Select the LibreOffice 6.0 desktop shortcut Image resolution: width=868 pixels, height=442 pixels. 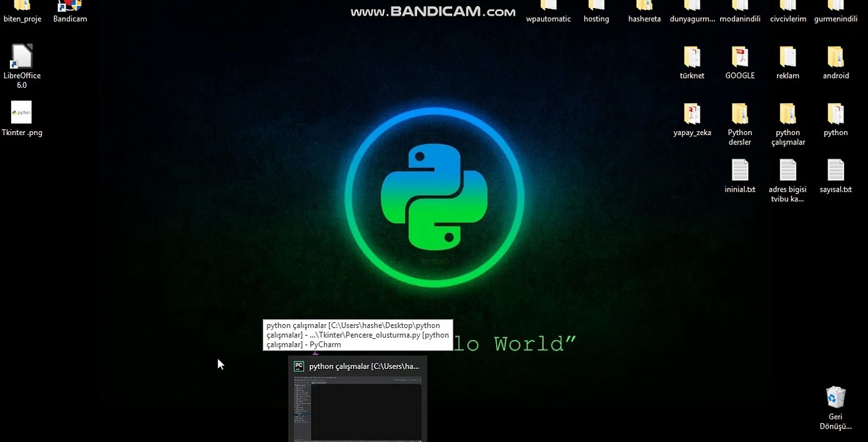pos(22,66)
